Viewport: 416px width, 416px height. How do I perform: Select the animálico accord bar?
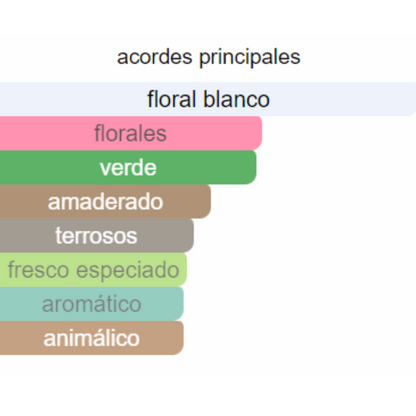[x=92, y=338]
